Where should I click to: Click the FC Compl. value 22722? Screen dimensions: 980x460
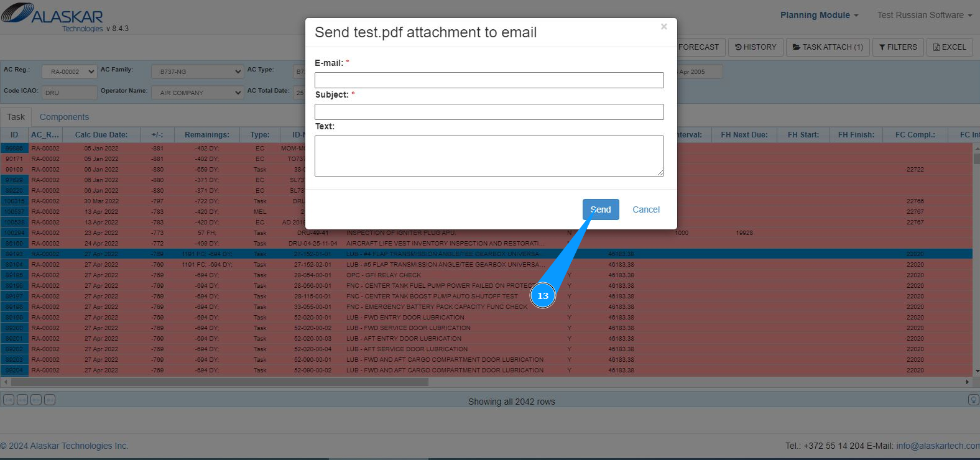[915, 170]
